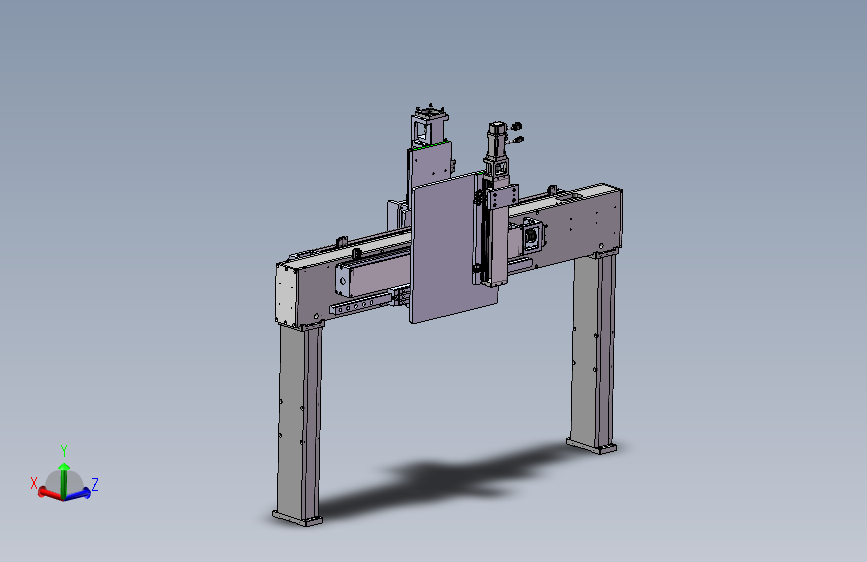Select the servo motor atop the right vertical axis
This screenshot has height=562, width=867.
coord(497,141)
